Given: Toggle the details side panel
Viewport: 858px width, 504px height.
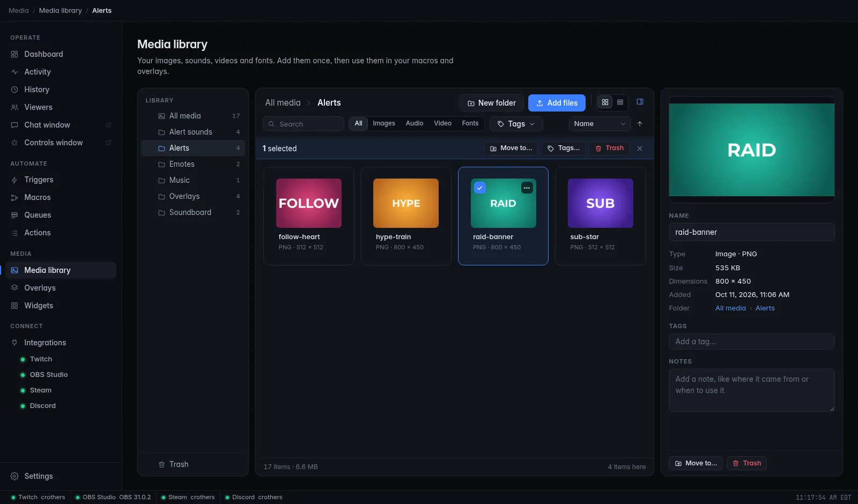Looking at the screenshot, I should tap(640, 102).
